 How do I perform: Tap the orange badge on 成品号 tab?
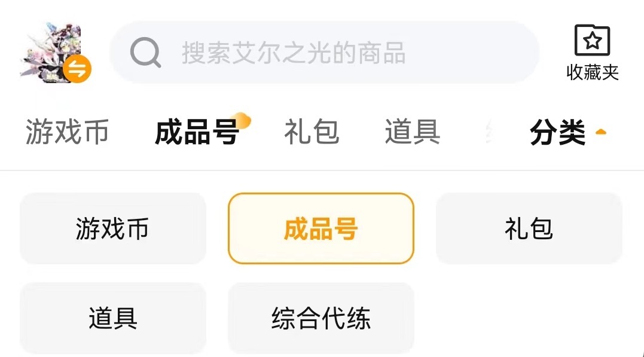242,120
